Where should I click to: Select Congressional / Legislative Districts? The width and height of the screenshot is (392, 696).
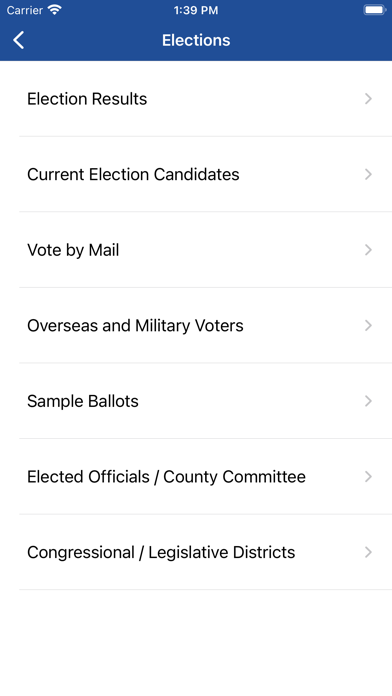tap(196, 552)
